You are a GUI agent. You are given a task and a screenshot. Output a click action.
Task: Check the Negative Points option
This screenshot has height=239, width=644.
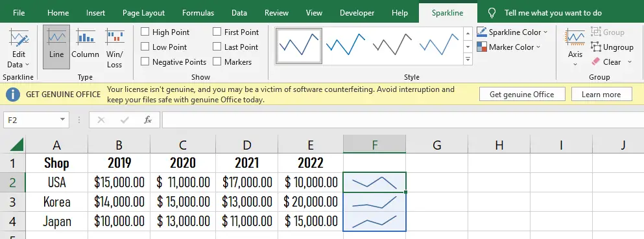145,62
